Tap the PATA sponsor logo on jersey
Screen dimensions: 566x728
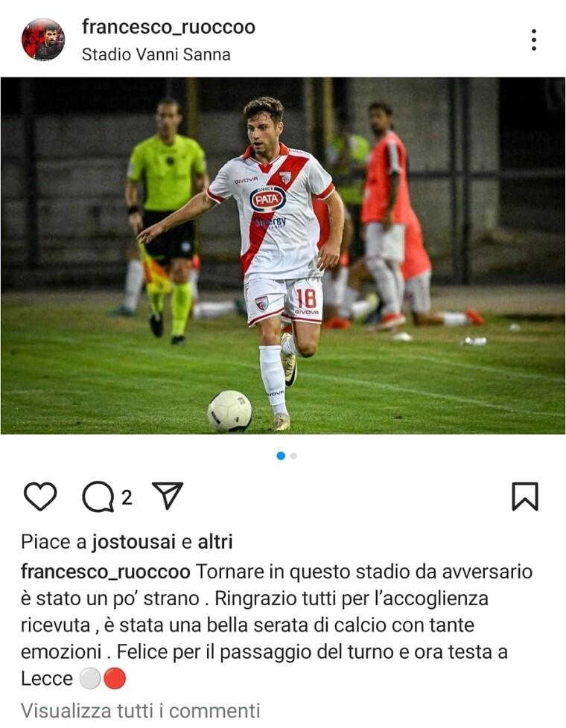click(x=267, y=199)
